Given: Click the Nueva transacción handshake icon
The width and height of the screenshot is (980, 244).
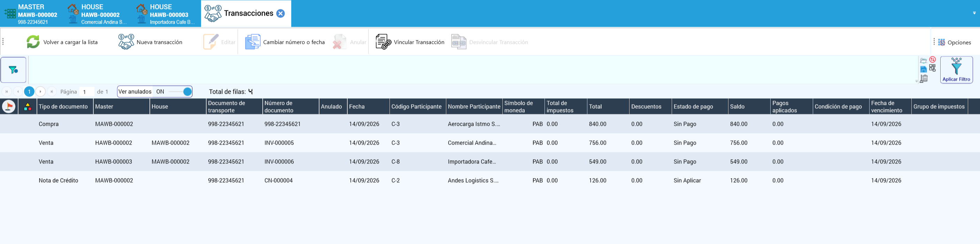Looking at the screenshot, I should click(126, 42).
